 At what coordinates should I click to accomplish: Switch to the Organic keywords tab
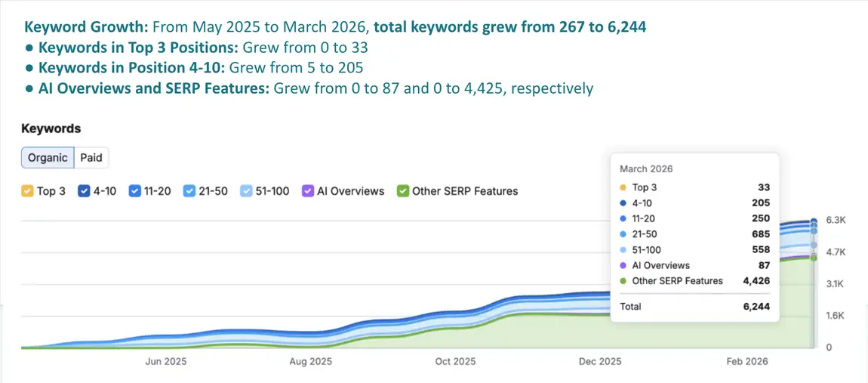pos(48,157)
